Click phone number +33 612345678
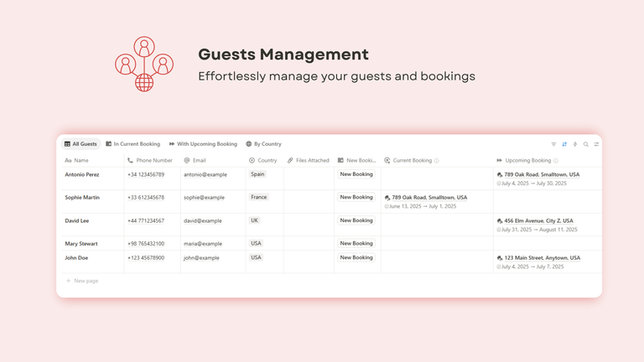This screenshot has width=644, height=362. pos(146,198)
